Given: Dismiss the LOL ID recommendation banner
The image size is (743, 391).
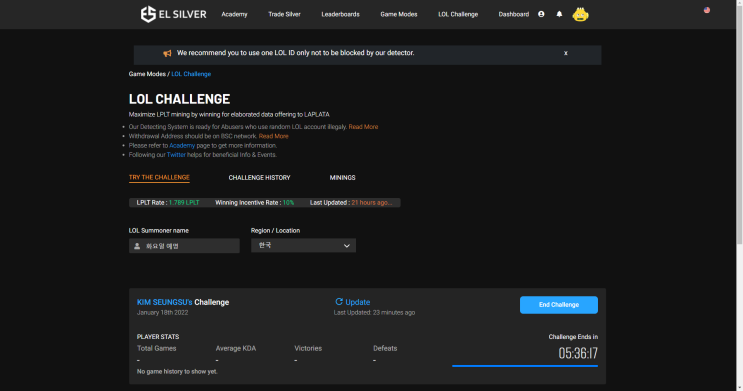Looking at the screenshot, I should [x=565, y=53].
